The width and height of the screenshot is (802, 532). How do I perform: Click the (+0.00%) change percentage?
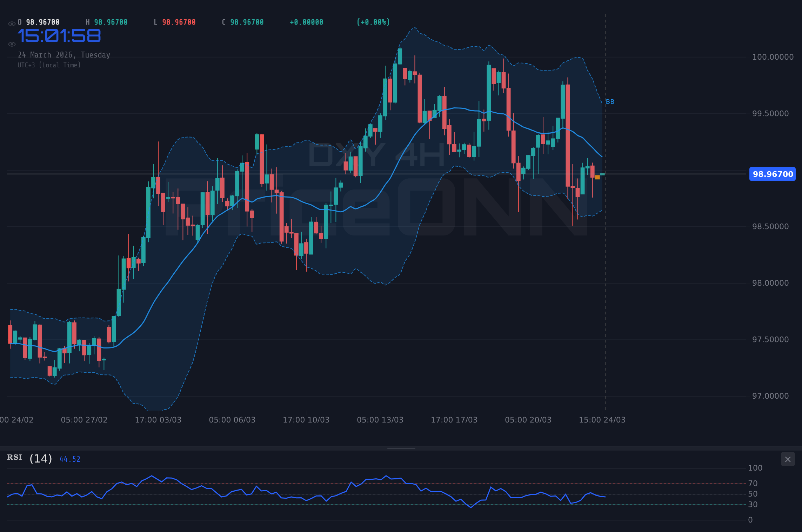pos(373,22)
